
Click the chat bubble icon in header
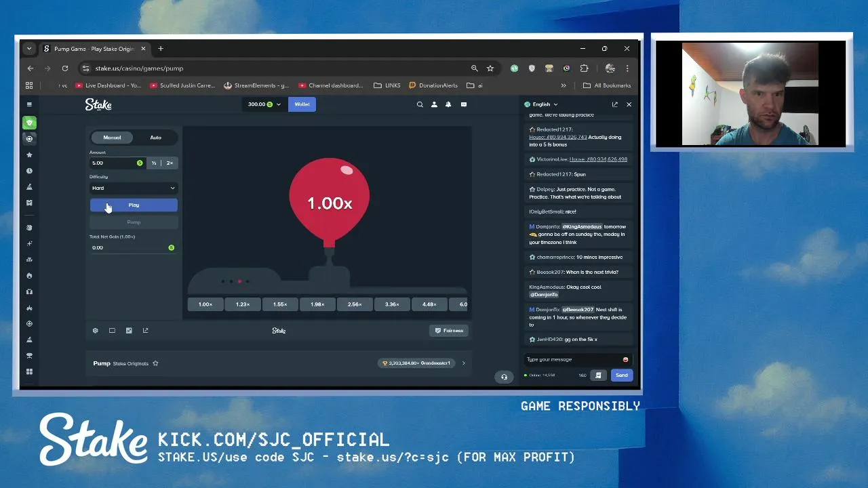[464, 104]
